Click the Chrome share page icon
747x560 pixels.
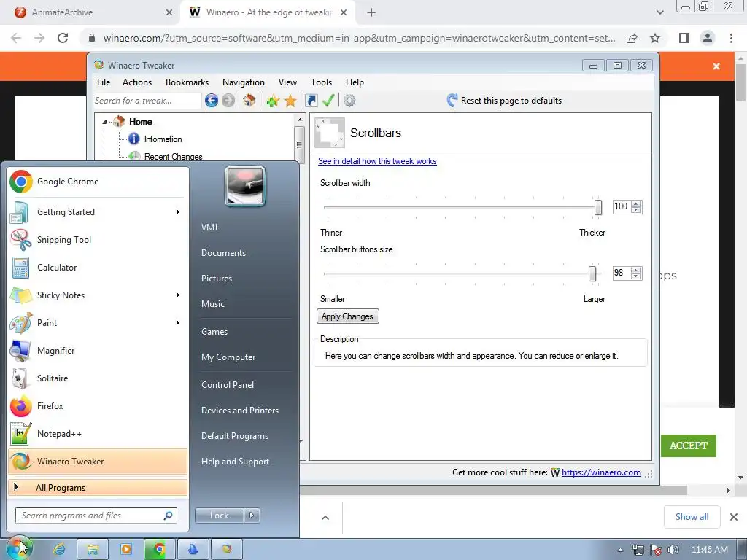[x=632, y=38]
